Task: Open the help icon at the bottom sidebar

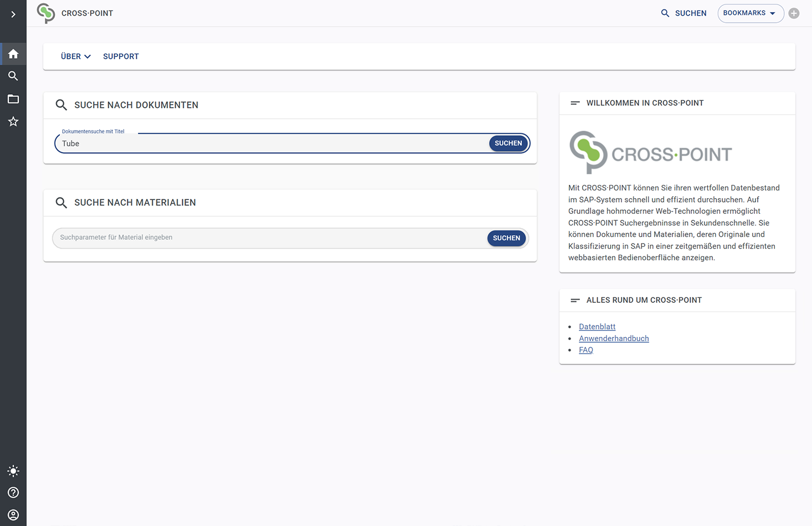Action: [x=13, y=492]
